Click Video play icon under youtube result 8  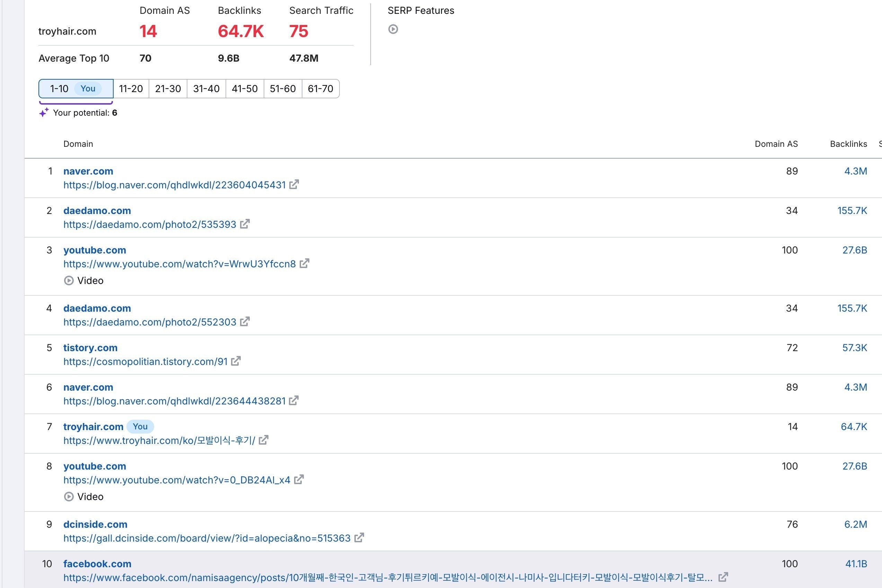[x=69, y=497]
